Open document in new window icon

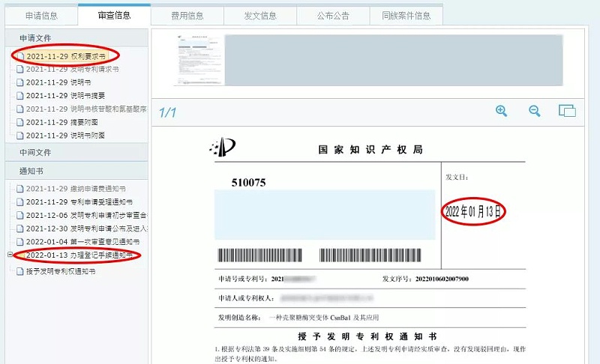tap(567, 111)
